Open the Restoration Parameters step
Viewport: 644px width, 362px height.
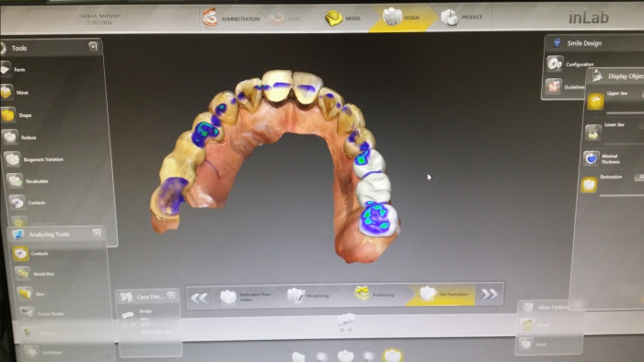tap(246, 297)
